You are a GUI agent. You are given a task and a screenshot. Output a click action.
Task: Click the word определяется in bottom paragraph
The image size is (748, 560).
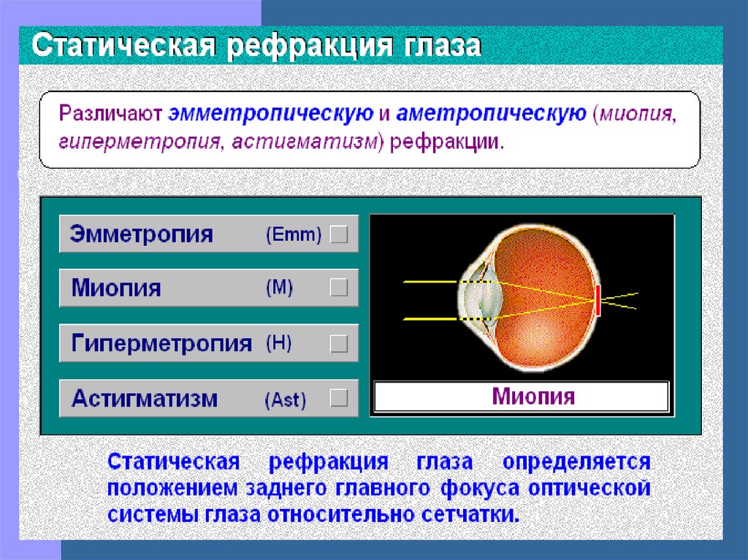[x=577, y=462]
